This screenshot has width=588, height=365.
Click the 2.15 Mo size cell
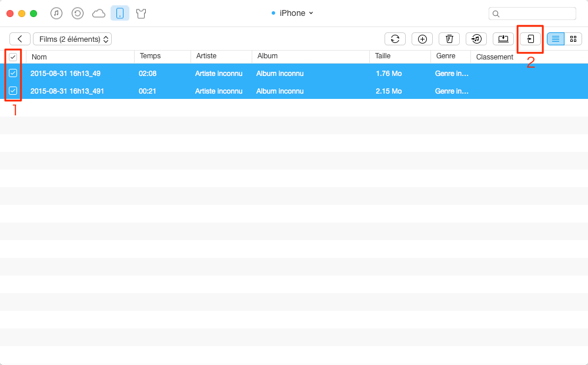tap(389, 91)
